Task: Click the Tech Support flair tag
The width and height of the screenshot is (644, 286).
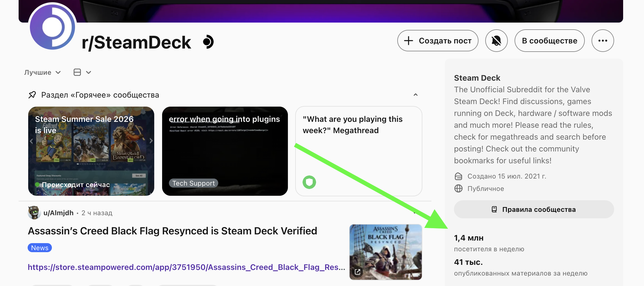Action: (193, 183)
